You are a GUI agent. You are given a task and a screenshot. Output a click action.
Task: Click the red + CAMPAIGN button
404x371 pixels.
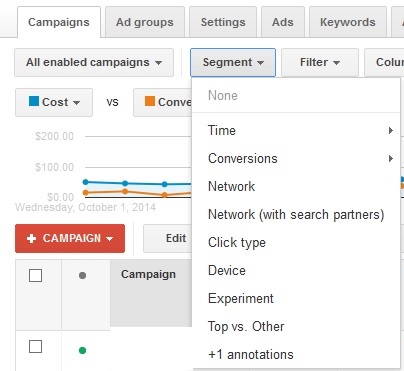click(x=70, y=238)
